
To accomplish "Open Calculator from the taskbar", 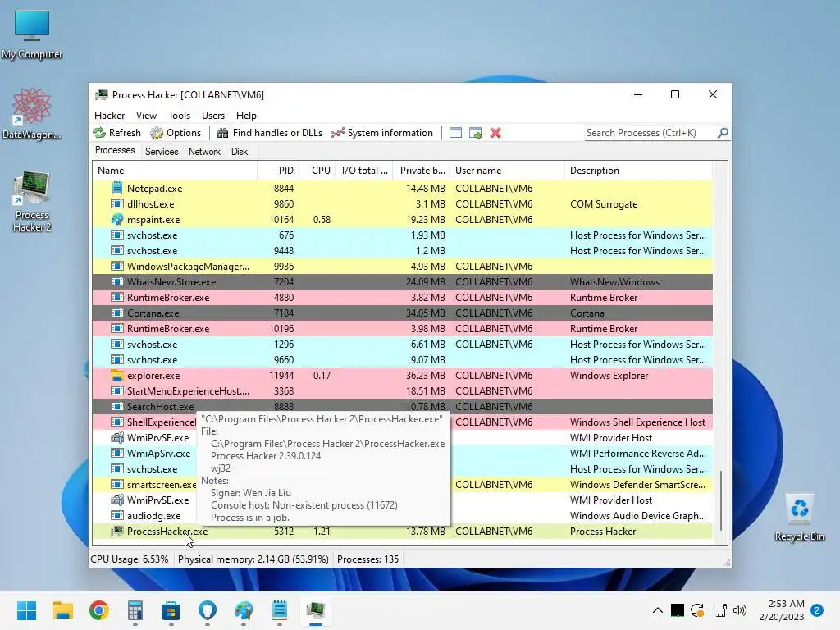I will point(135,610).
